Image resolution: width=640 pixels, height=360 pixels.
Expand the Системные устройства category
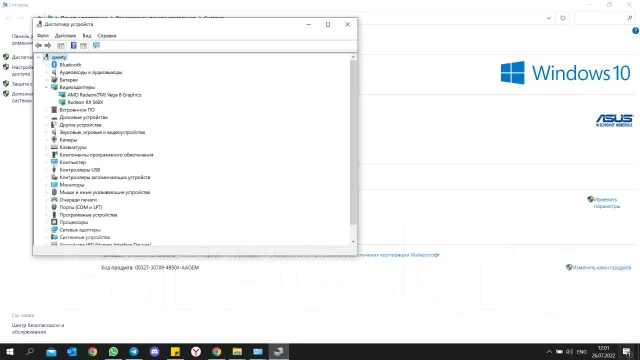pyautogui.click(x=46, y=237)
